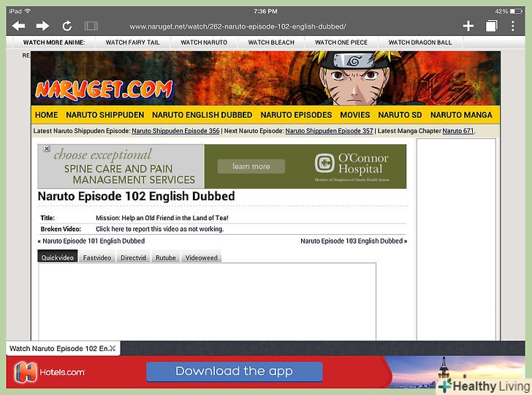Tap the film strip video icon
The image size is (532, 395).
[91, 26]
